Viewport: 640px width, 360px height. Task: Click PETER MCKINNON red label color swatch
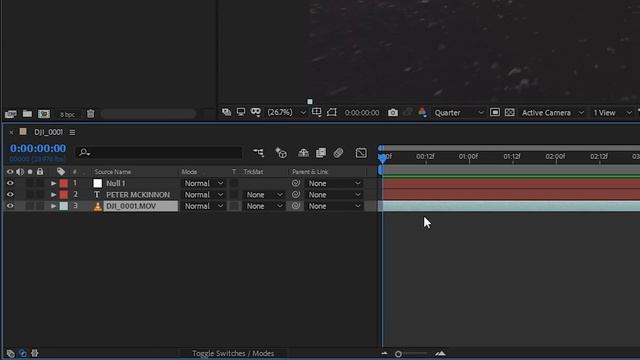(64, 195)
